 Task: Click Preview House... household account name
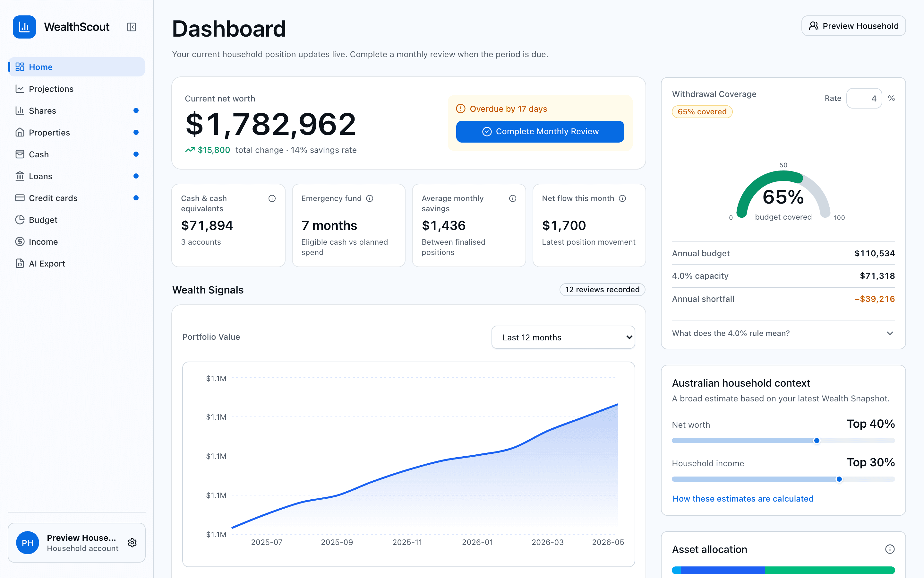coord(81,538)
